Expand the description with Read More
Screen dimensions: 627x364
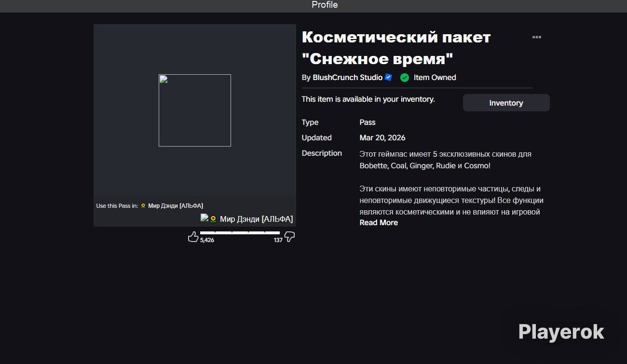coord(379,222)
